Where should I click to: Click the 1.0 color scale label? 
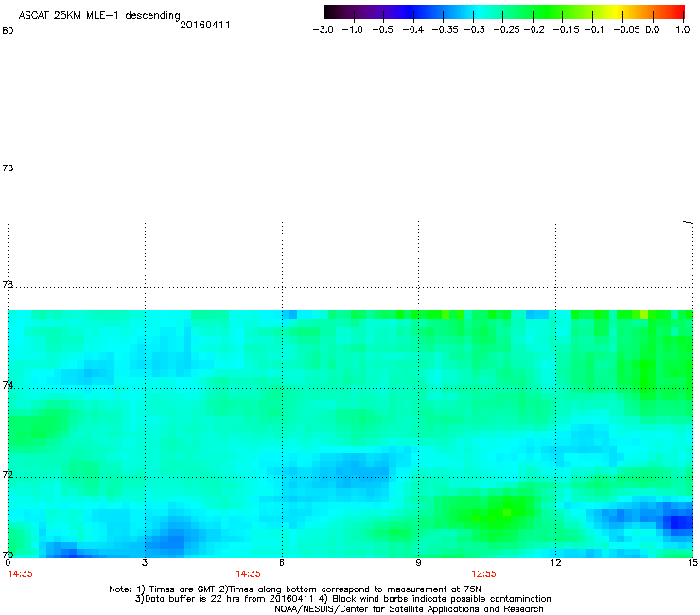(x=683, y=30)
